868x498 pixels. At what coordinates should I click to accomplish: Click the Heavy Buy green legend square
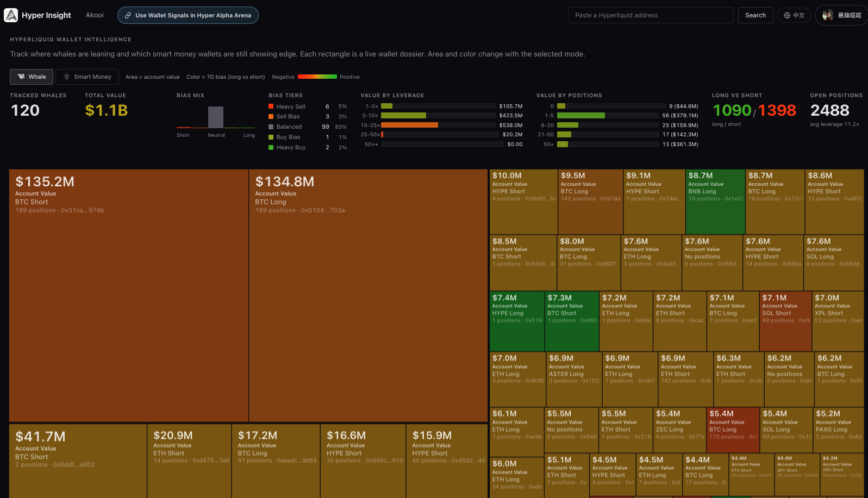click(271, 147)
